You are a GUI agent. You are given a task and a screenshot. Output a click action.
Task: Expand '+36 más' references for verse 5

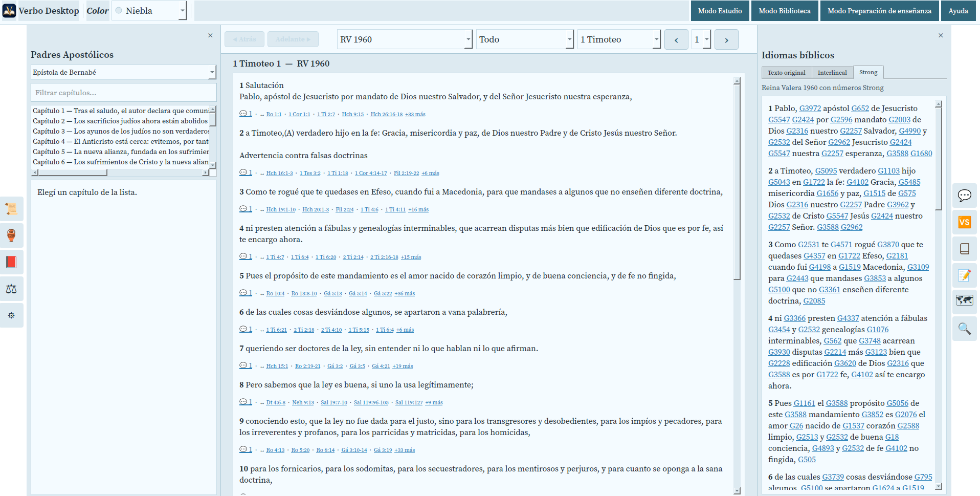tap(405, 294)
